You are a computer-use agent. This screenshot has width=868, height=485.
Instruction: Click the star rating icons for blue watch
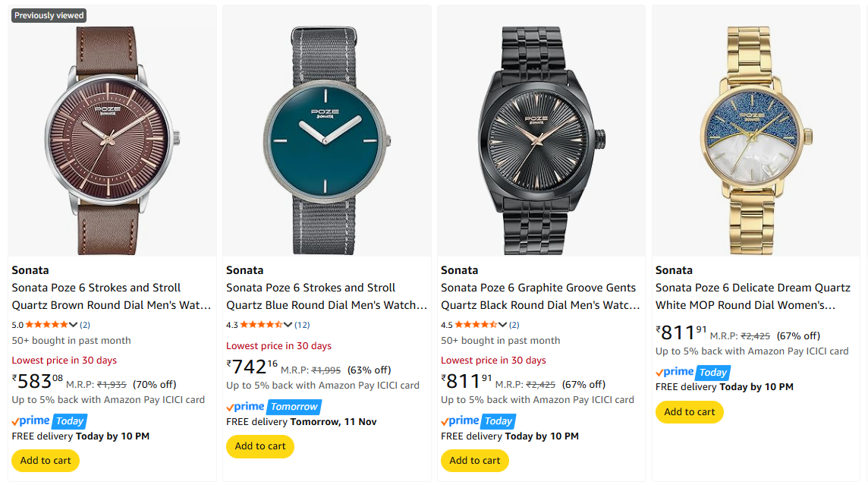(261, 325)
